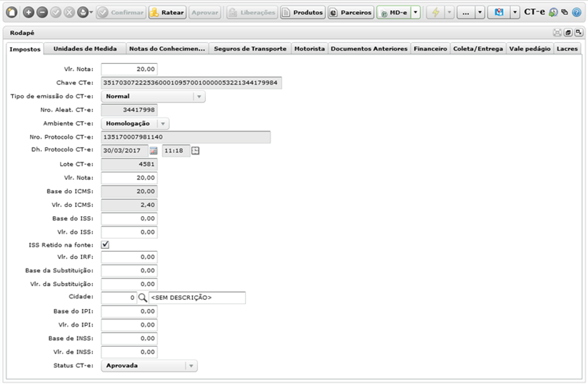The width and height of the screenshot is (588, 384).
Task: Open the Seguros de Transporte tab
Action: (250, 49)
